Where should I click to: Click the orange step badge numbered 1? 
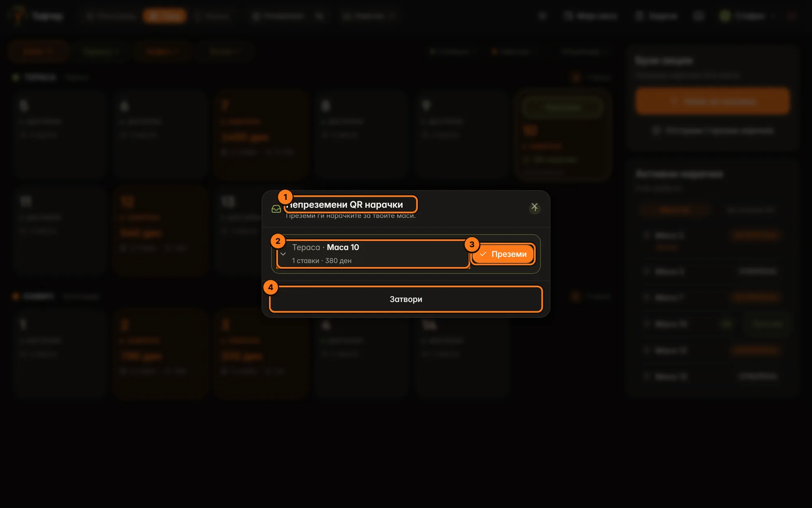point(285,197)
